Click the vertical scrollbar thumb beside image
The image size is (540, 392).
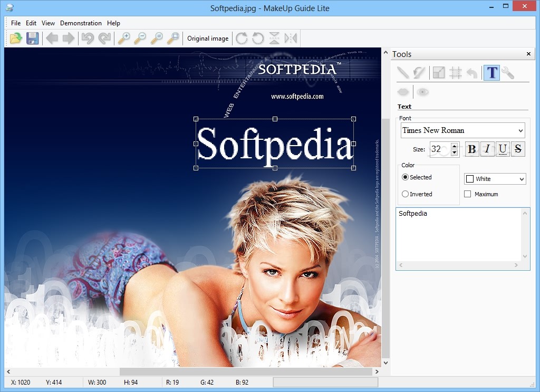tap(385, 238)
